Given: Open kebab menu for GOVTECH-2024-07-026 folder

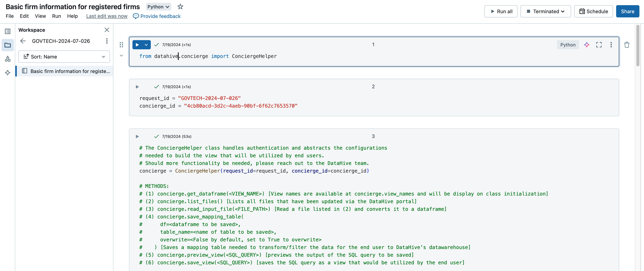Looking at the screenshot, I should pos(107,41).
